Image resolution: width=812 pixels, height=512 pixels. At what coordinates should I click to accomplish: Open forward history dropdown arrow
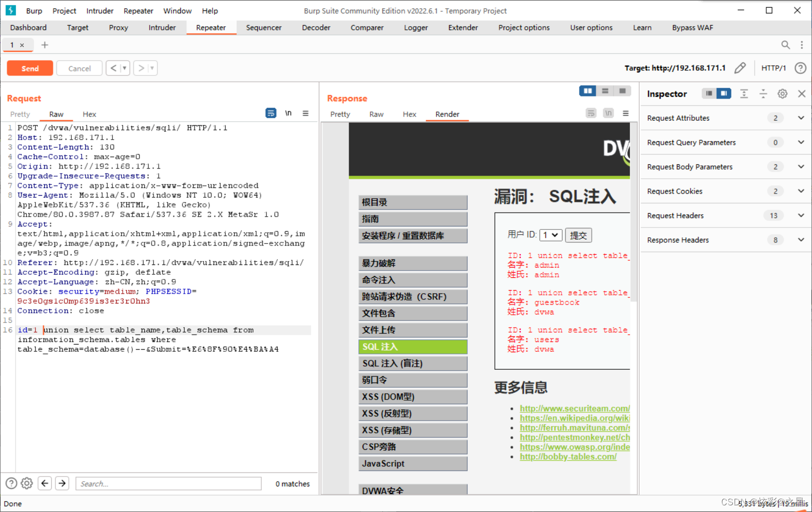[x=152, y=68]
